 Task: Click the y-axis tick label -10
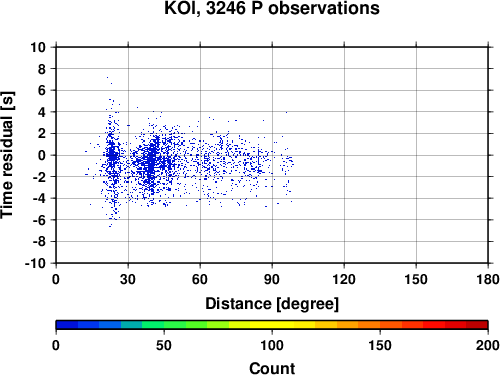35,263
